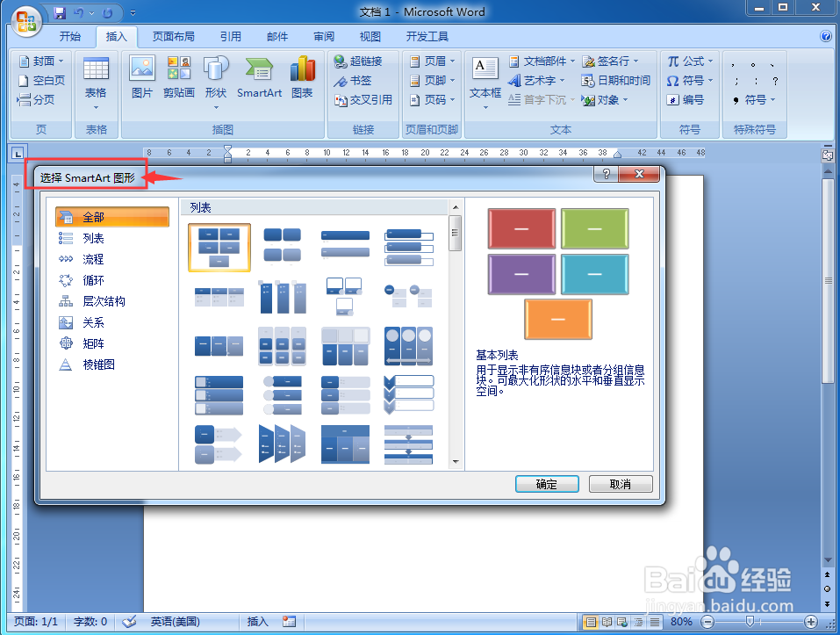Click macro recording icon in status bar
840x635 pixels.
[x=290, y=622]
